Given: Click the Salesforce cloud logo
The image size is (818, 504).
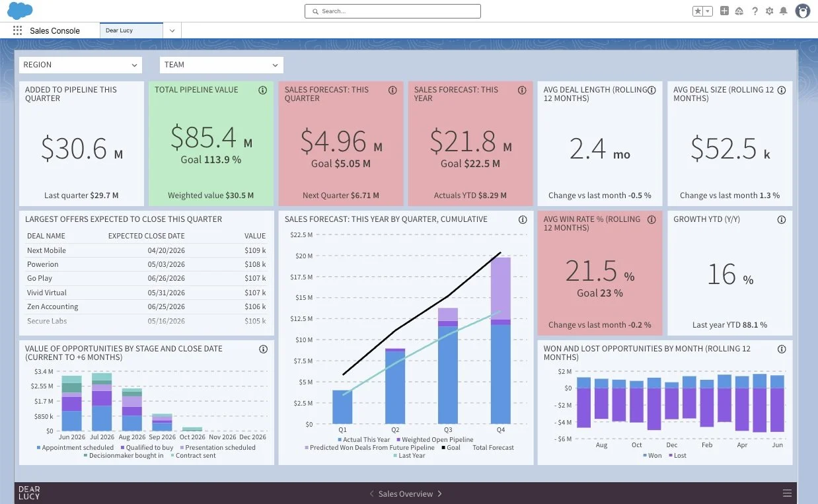Looking at the screenshot, I should (20, 11).
